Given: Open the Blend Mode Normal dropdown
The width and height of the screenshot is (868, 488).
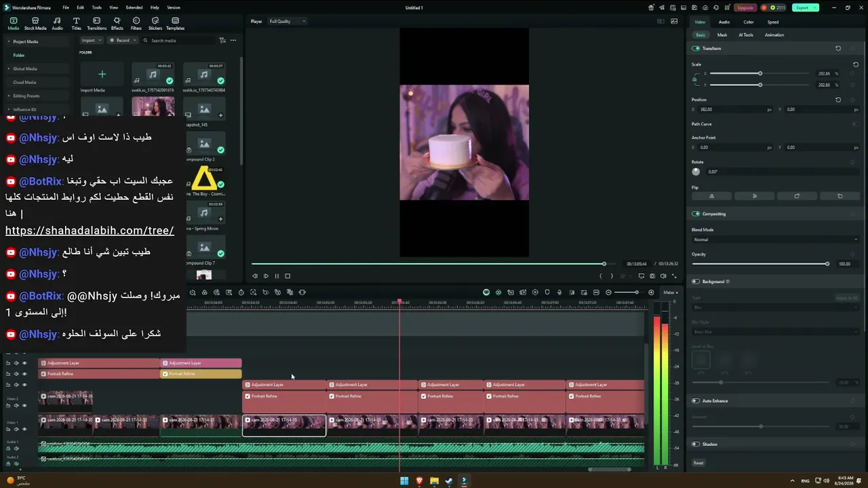Looking at the screenshot, I should click(x=775, y=240).
